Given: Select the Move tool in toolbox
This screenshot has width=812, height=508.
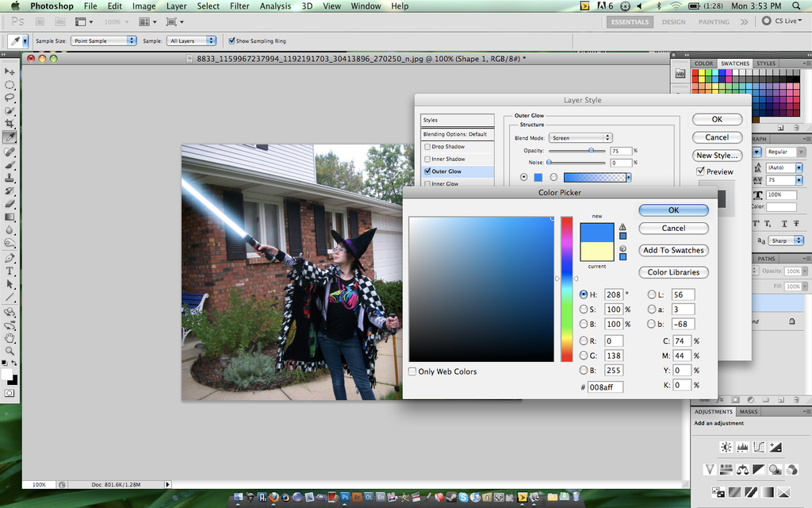Looking at the screenshot, I should pyautogui.click(x=10, y=71).
